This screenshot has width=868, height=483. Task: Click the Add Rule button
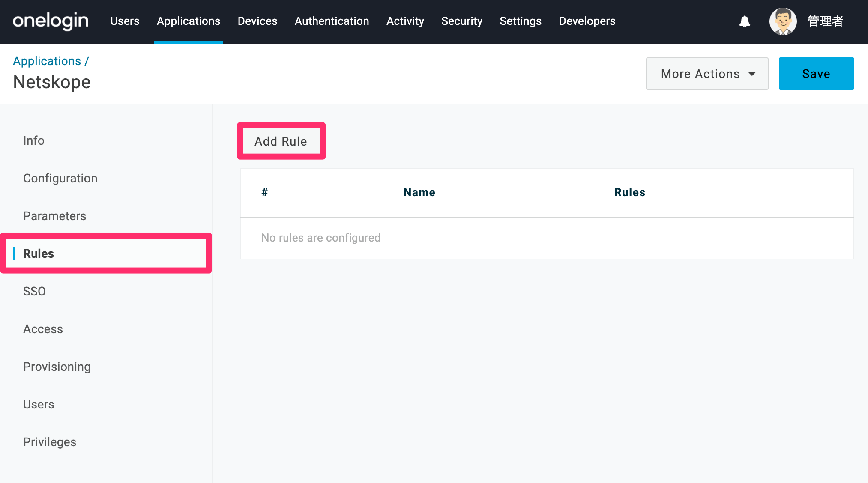pyautogui.click(x=281, y=141)
